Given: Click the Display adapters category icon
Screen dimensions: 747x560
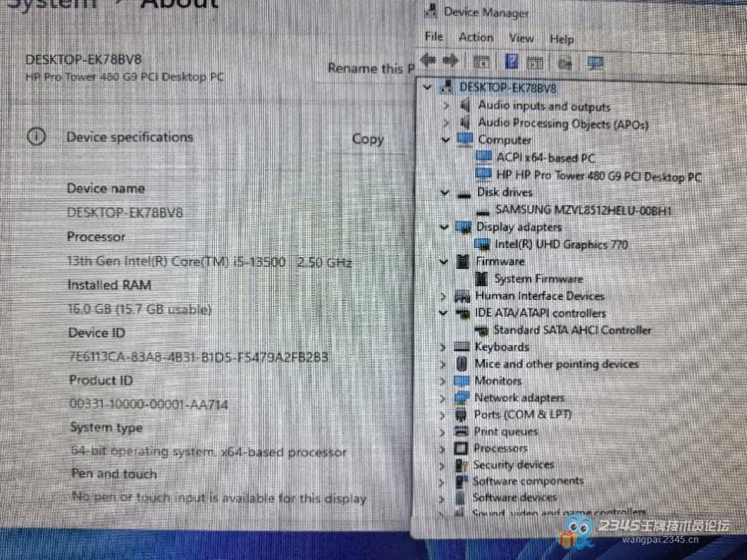Looking at the screenshot, I should (x=462, y=227).
